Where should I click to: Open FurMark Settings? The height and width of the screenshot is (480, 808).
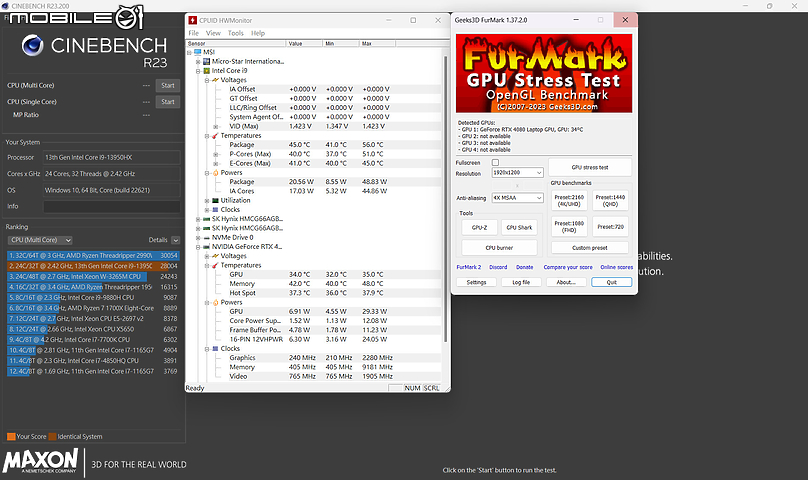(476, 283)
